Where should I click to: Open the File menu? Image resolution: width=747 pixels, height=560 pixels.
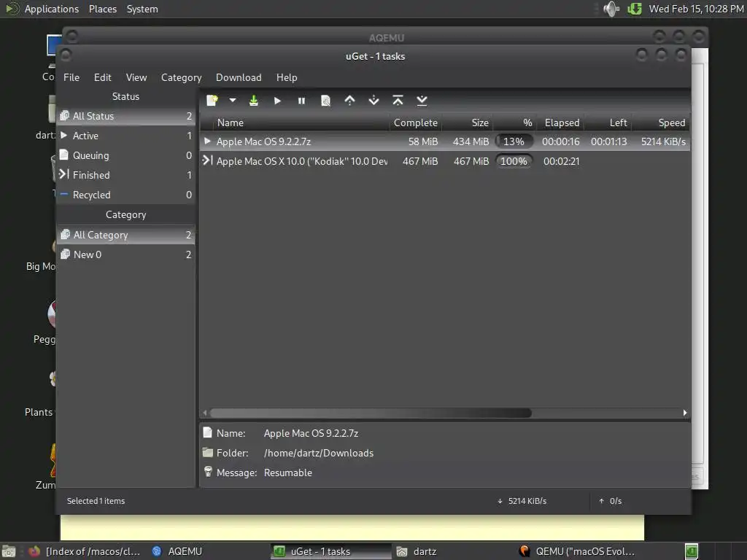(71, 77)
